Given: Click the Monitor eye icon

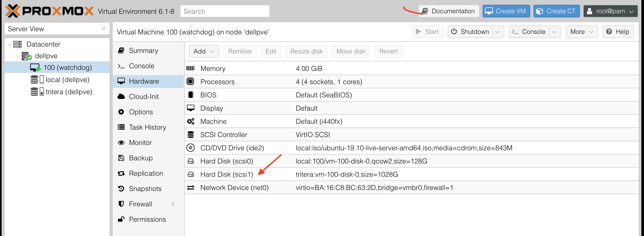Looking at the screenshot, I should pyautogui.click(x=121, y=143).
